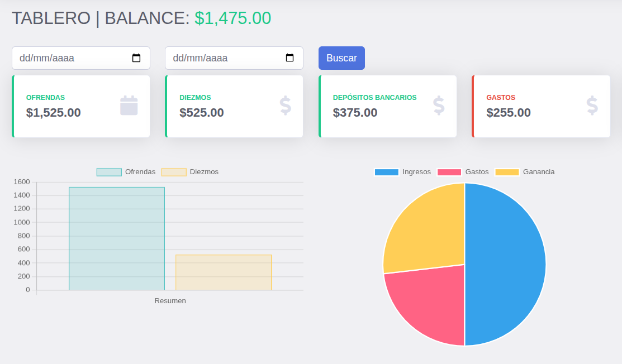Image resolution: width=622 pixels, height=364 pixels.
Task: Open the first date field's calendar picker icon
Action: coord(136,58)
